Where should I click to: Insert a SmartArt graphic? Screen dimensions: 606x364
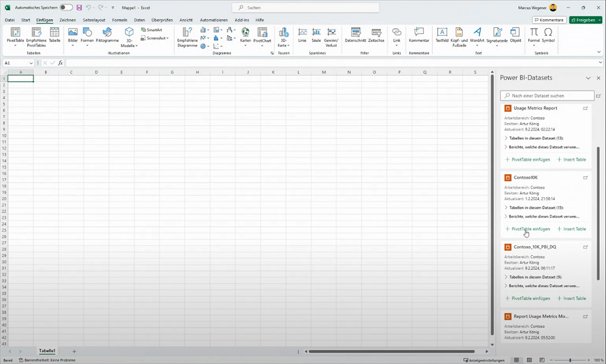coord(151,30)
